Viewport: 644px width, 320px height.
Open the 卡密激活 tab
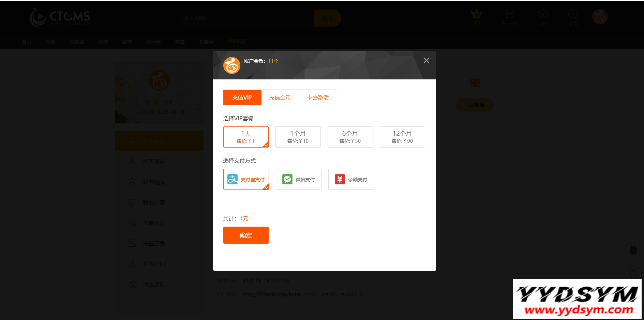pos(318,98)
